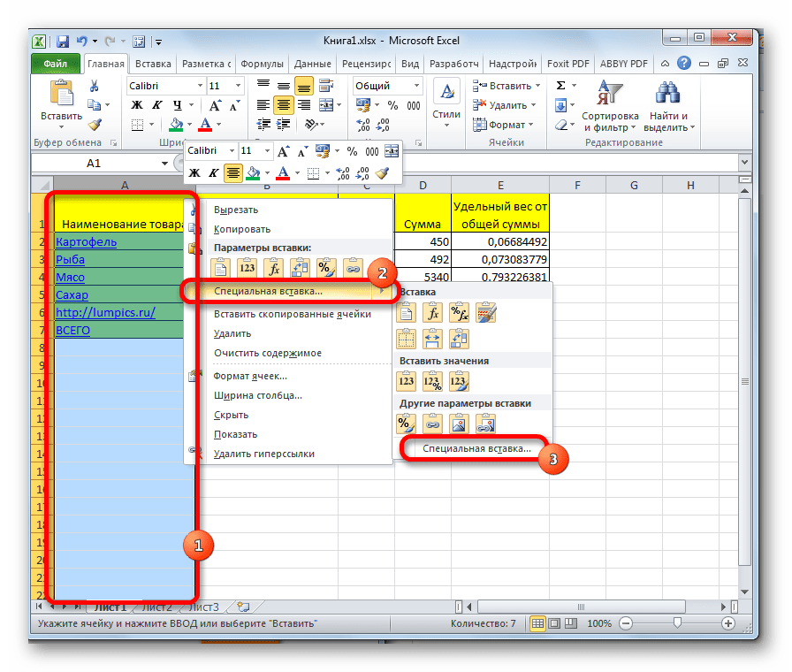Click the AutoSum sigma icon
Viewport: 792px width, 672px height.
pos(560,86)
